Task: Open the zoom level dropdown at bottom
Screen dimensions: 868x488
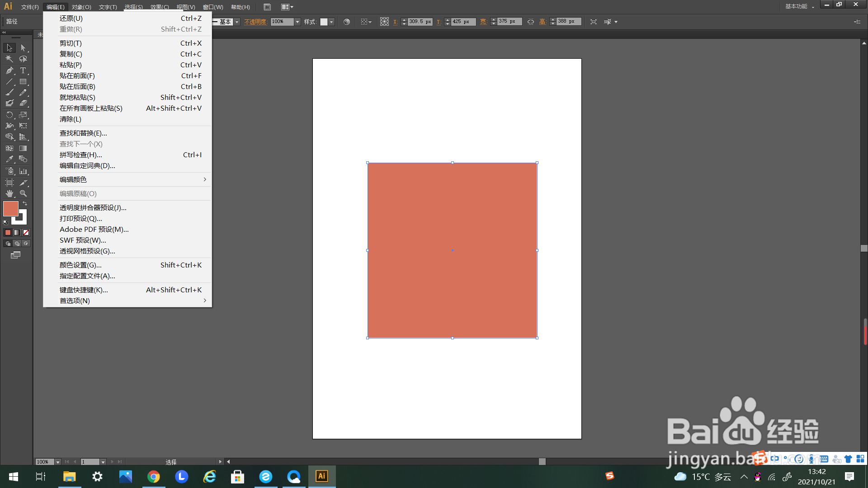Action: pos(58,462)
